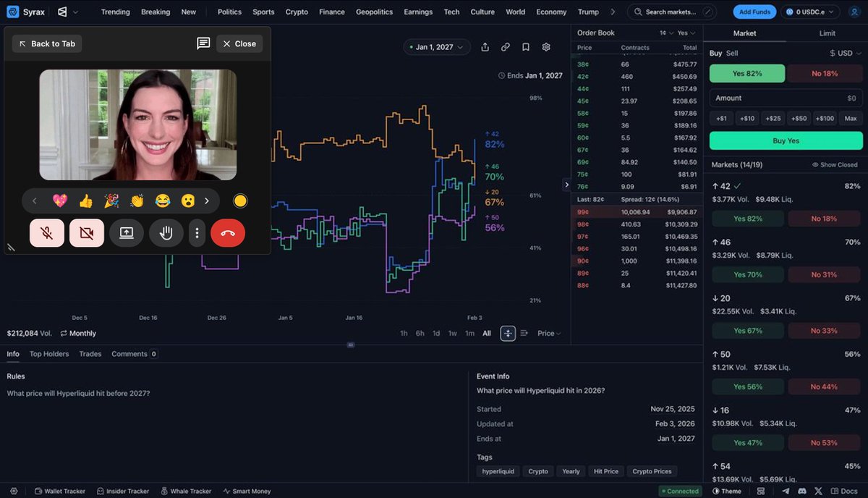Screen dimensions: 868x498
Task: Open the Trades tab
Action: point(90,354)
